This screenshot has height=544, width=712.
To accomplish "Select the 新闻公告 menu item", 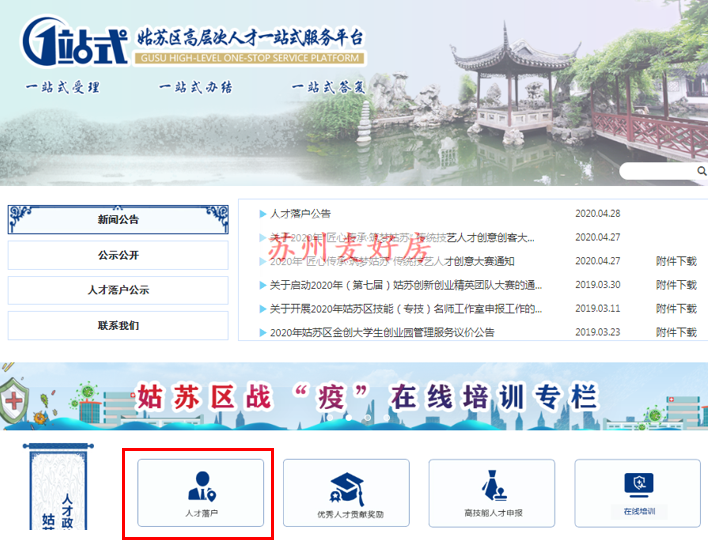I will coord(118,219).
